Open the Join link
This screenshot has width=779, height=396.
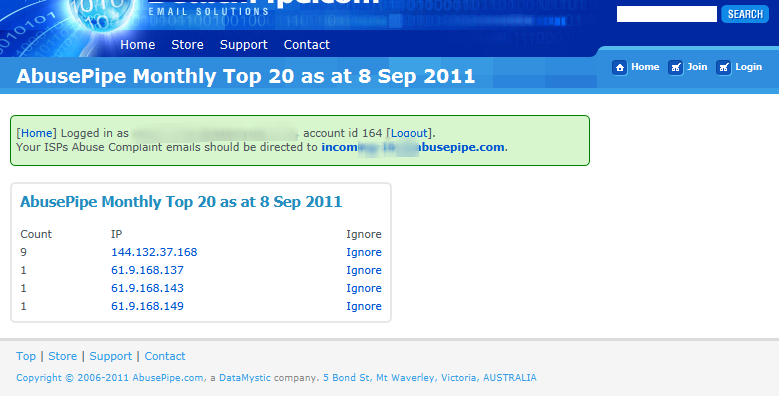point(697,67)
